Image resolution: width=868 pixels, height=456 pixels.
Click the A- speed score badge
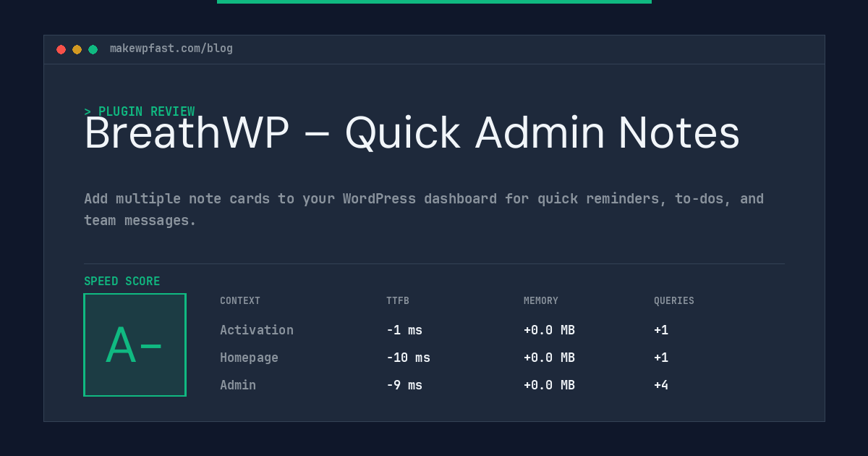click(135, 345)
